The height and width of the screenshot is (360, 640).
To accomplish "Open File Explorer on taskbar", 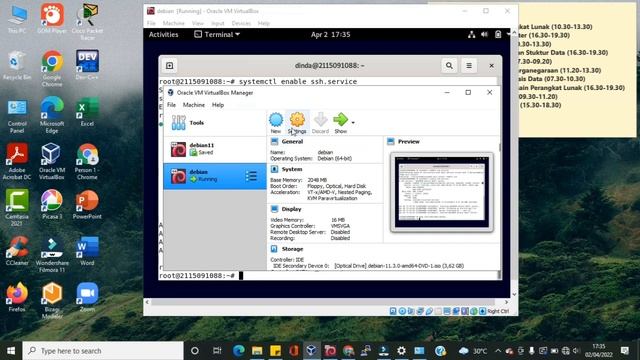I will click(257, 351).
